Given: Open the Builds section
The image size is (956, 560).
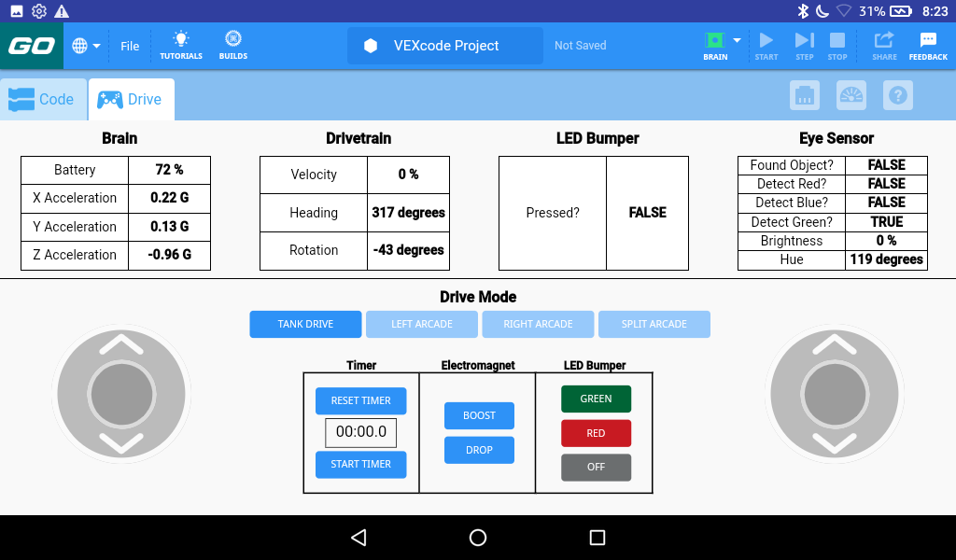Looking at the screenshot, I should (232, 45).
